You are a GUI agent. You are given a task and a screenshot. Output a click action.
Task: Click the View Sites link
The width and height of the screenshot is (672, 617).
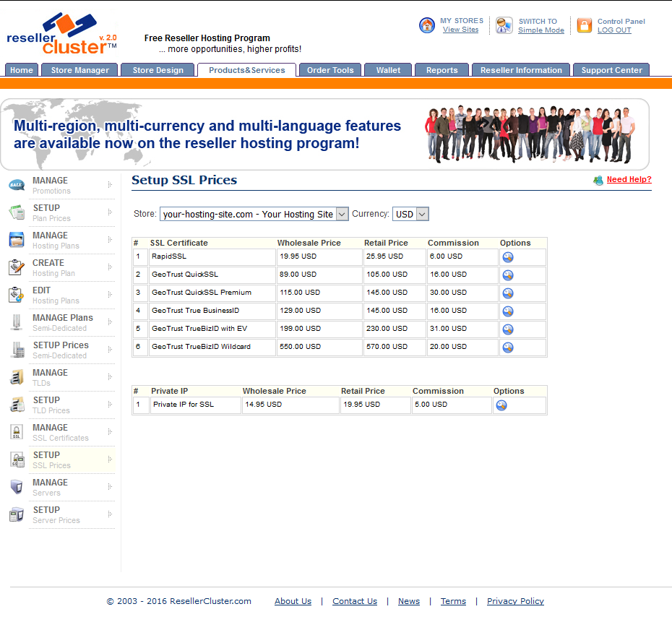point(461,30)
